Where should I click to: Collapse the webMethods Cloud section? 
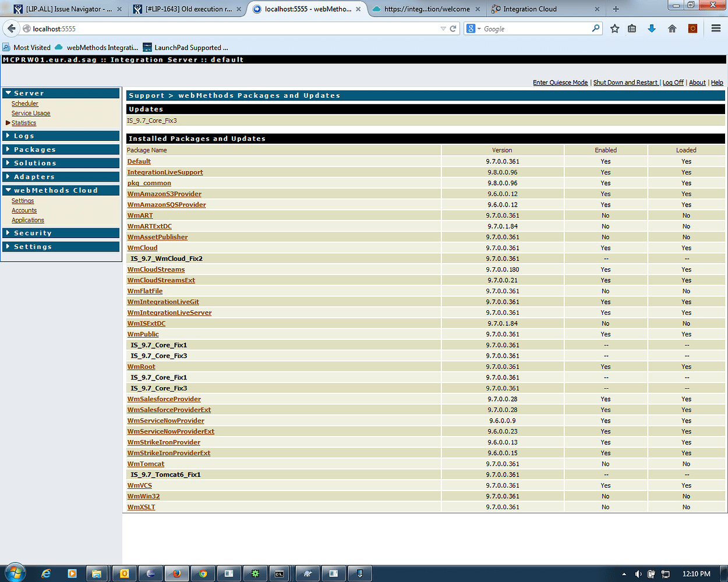pos(61,190)
